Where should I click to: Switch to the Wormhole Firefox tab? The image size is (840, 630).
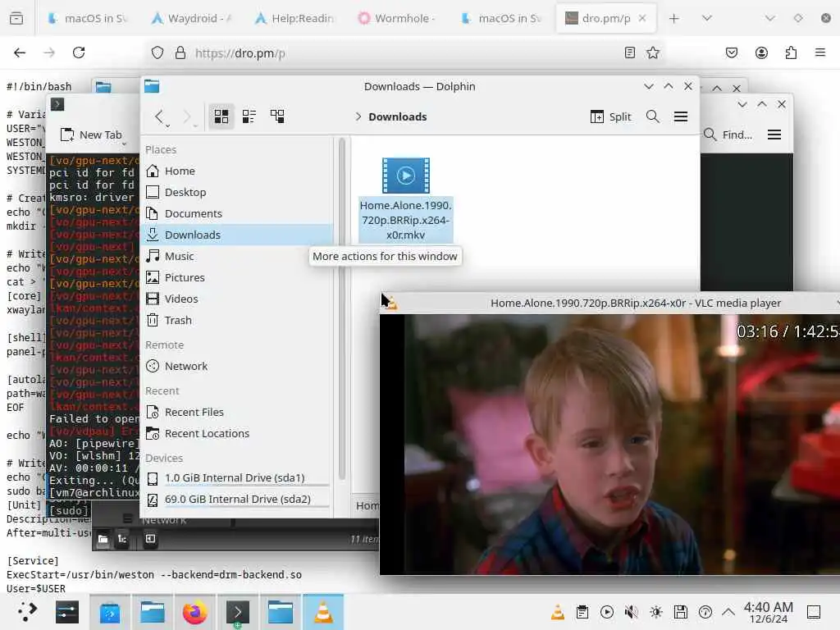tap(398, 18)
